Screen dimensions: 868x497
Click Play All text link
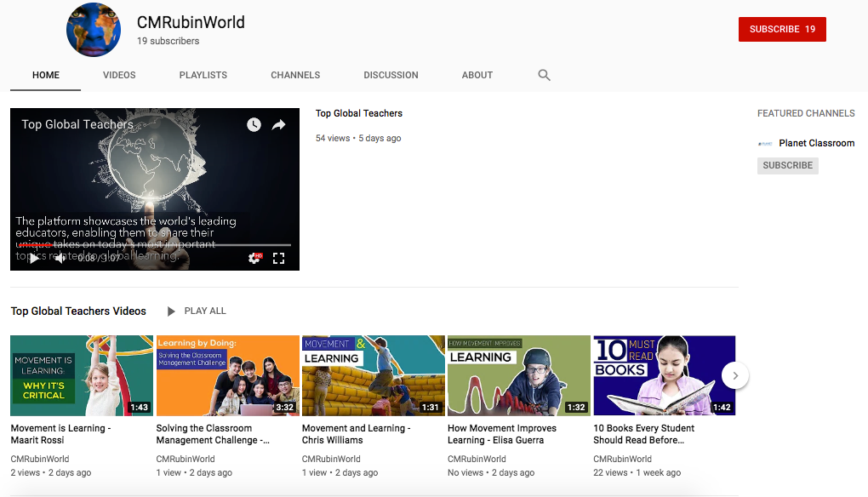205,311
